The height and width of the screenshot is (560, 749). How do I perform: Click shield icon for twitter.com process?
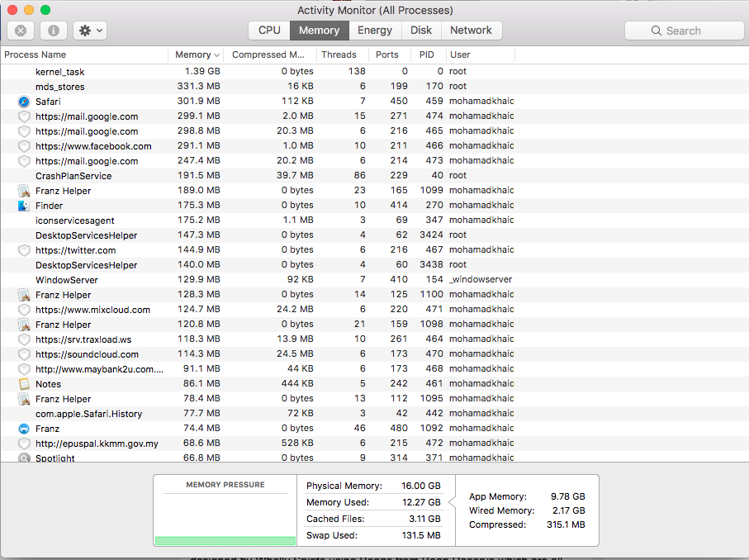point(24,250)
